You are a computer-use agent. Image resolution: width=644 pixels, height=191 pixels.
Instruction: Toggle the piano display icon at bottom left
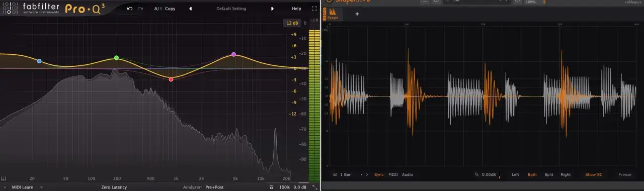click(x=4, y=179)
